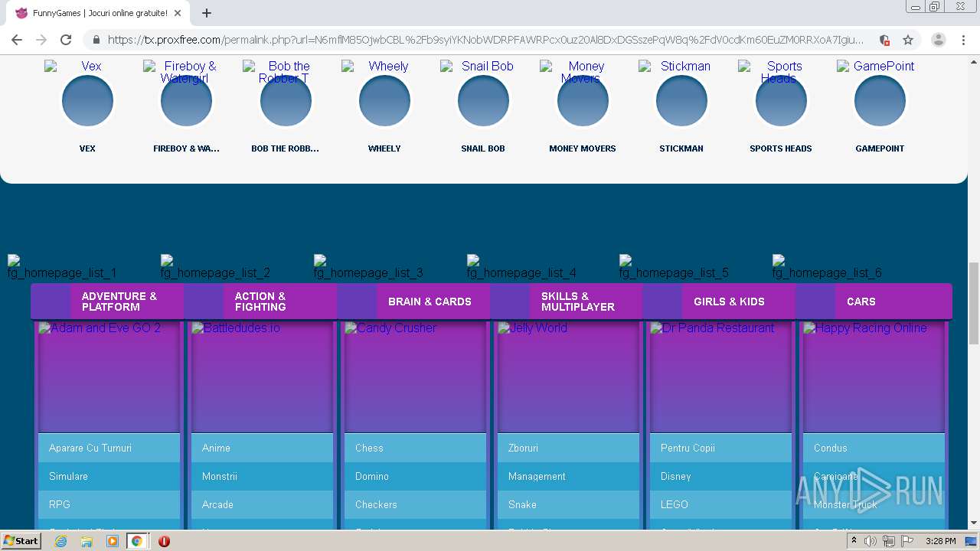Open the Simulare category link
Screen dimensions: 980x551
109,476
